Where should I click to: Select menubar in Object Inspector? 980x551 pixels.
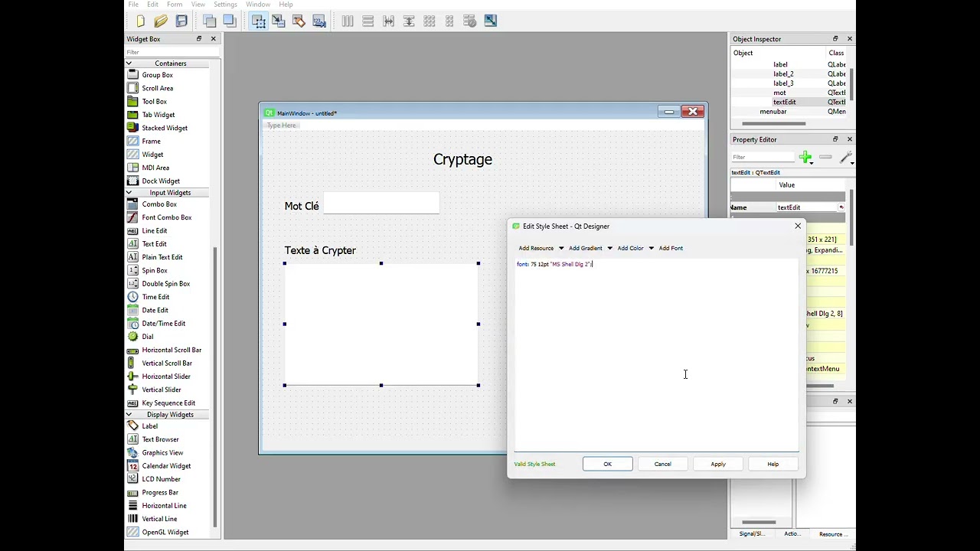click(773, 112)
